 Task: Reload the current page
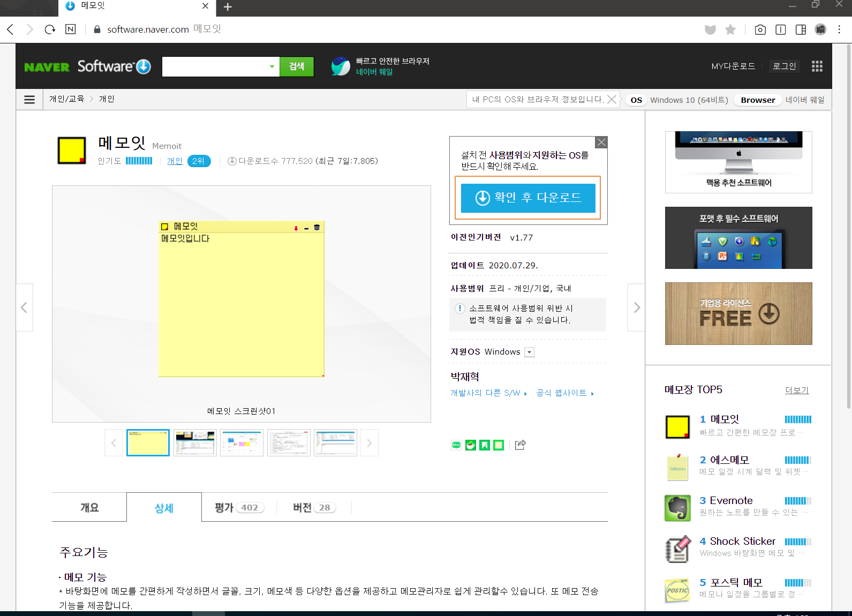(x=50, y=29)
